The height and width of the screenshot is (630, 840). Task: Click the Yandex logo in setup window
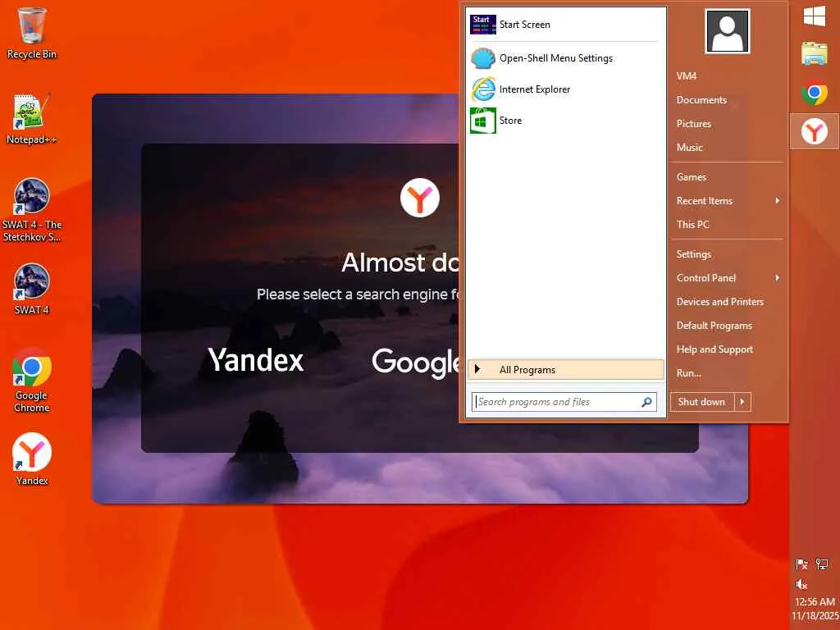[x=419, y=198]
